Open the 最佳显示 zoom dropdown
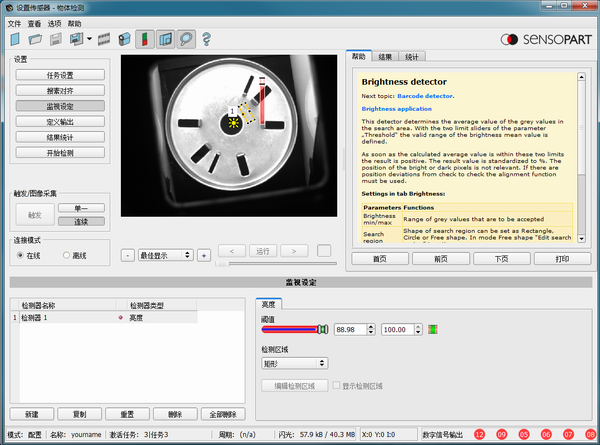600x445 pixels. [x=166, y=255]
